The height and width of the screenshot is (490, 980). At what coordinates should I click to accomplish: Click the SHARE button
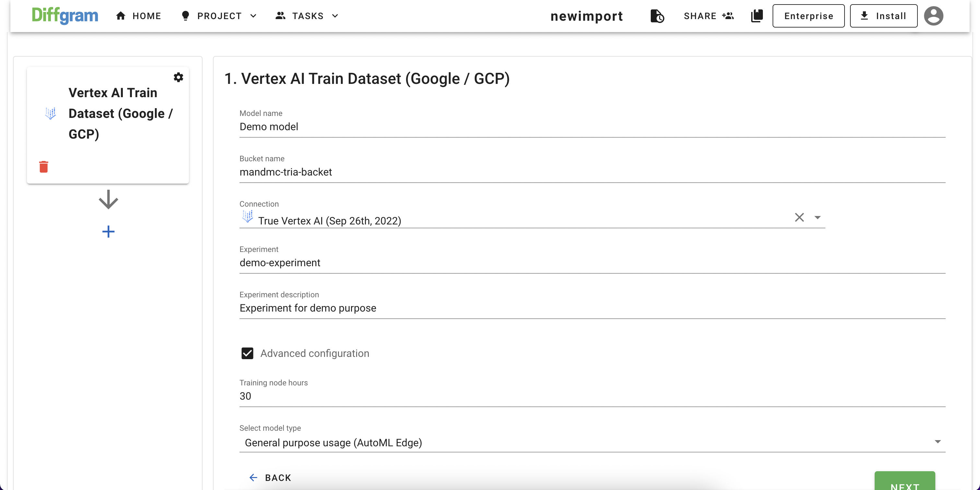point(708,16)
